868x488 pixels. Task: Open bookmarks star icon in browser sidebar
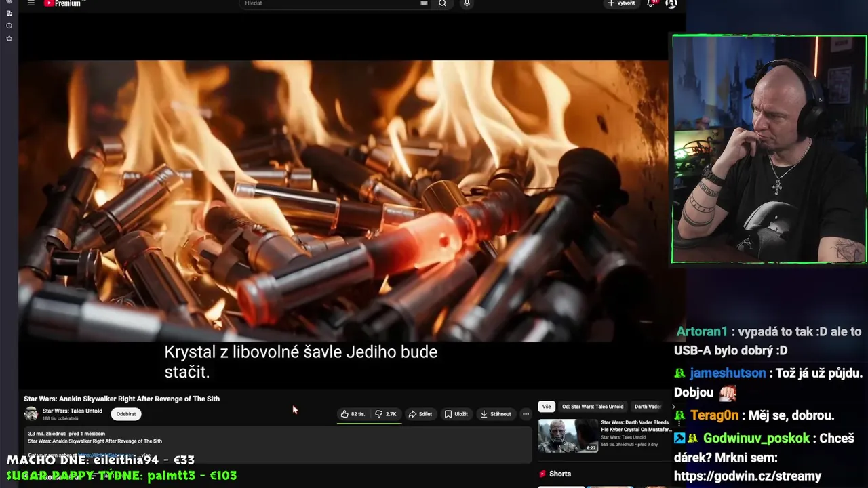click(x=9, y=39)
